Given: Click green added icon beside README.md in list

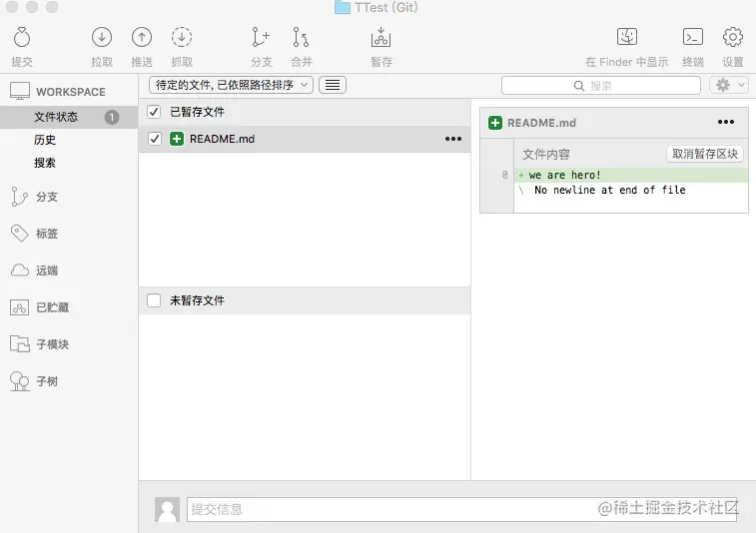Looking at the screenshot, I should point(177,139).
